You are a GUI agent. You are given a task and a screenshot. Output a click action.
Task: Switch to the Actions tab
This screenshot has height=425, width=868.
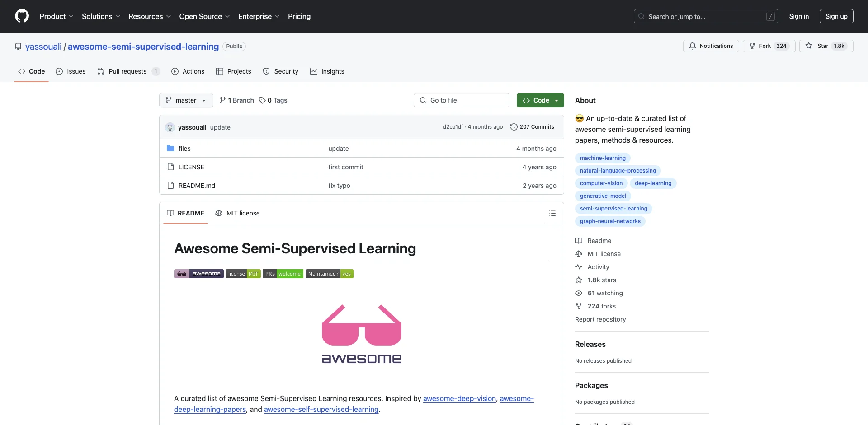[188, 71]
